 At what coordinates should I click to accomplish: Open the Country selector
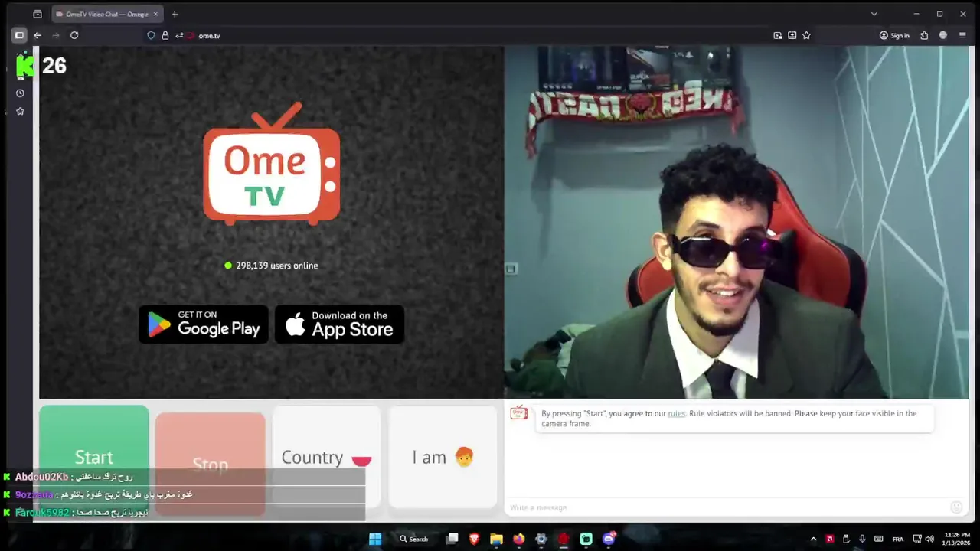pyautogui.click(x=326, y=457)
